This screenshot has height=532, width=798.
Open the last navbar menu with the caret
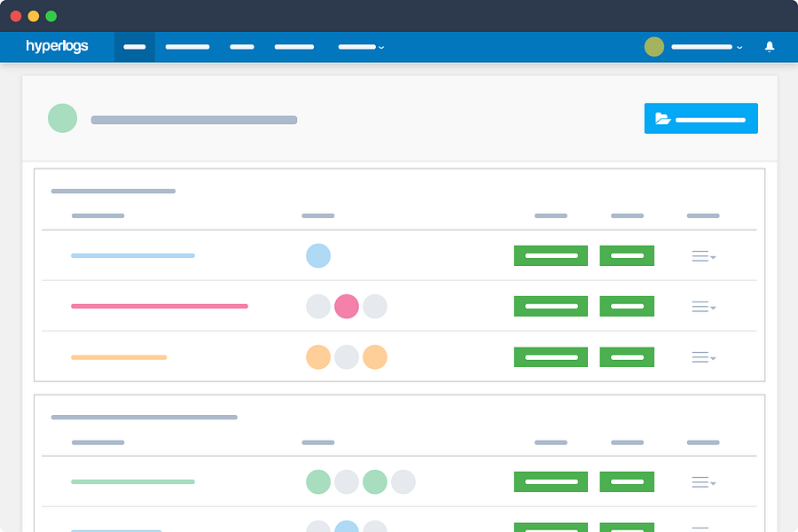[361, 47]
